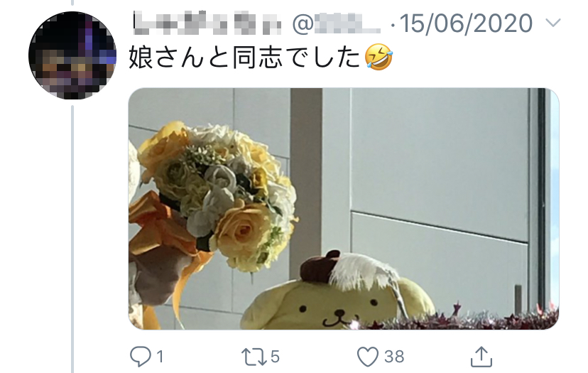Open the tweet permalink dated 15/06/2020
The width and height of the screenshot is (588, 373).
[466, 23]
